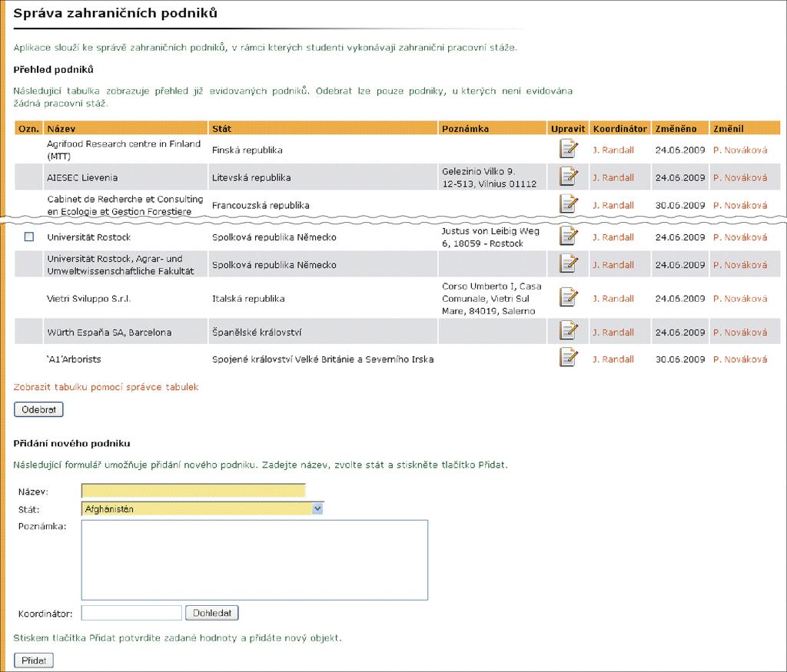The image size is (787, 672).
Task: Tick the checkbox beside Universität Rostock
Action: tap(29, 237)
